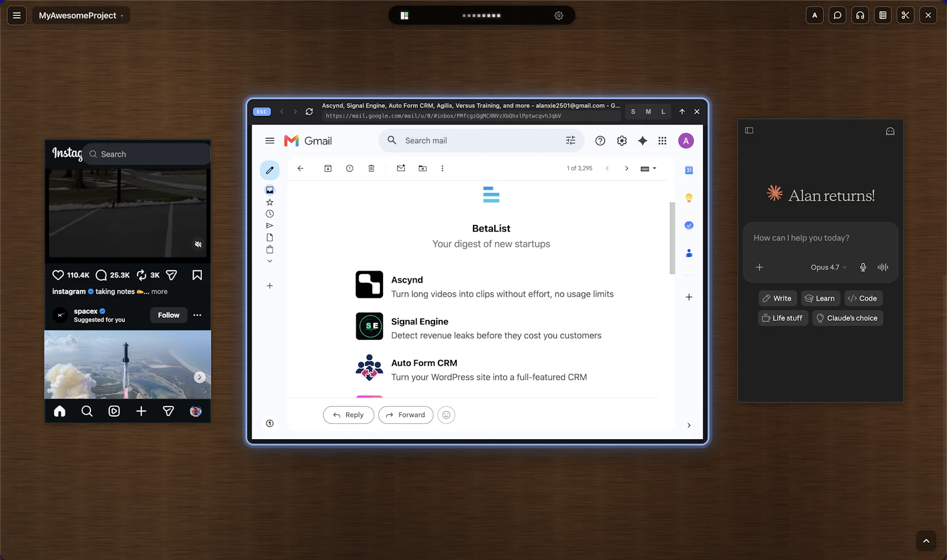Toggle the Claude sidebar panel
Image resolution: width=947 pixels, height=560 pixels.
coord(749,130)
